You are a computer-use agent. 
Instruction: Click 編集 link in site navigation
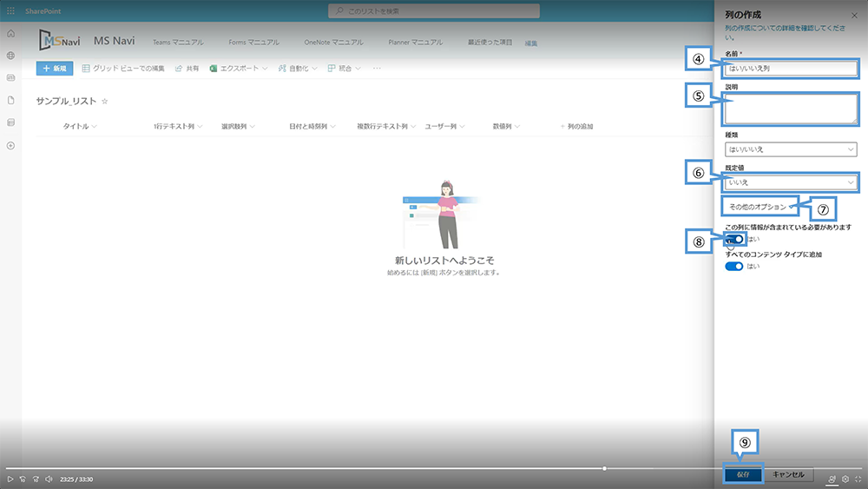click(531, 43)
